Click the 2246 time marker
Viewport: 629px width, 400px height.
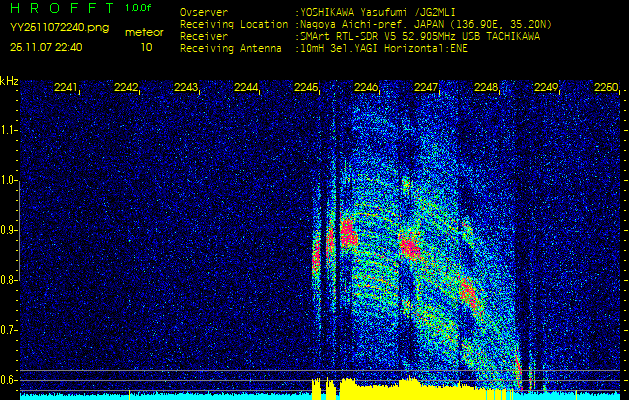point(366,87)
